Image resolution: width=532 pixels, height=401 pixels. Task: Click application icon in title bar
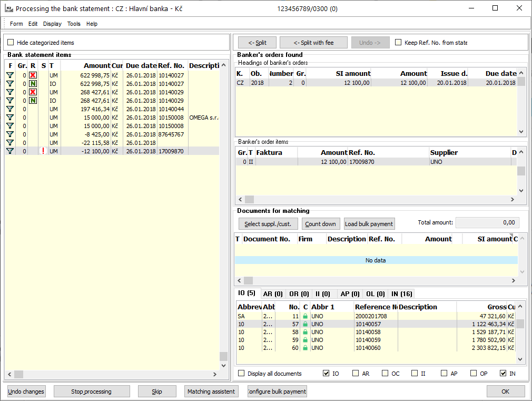(9, 8)
